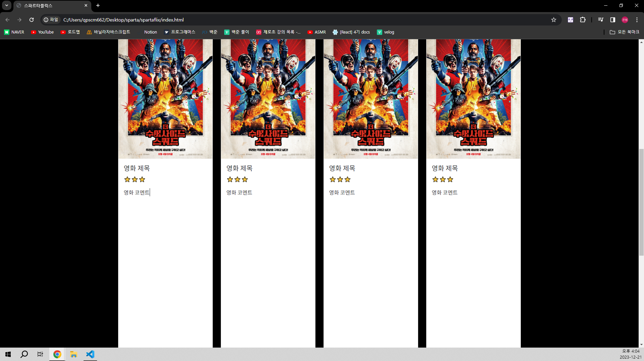The width and height of the screenshot is (644, 361).
Task: Click the star rating in first card
Action: (135, 179)
